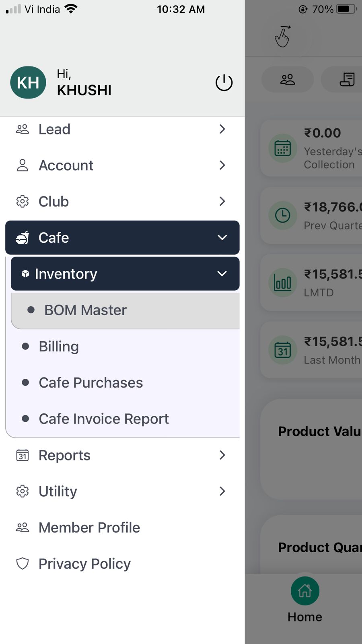Select BOM Master under Inventory

[85, 310]
